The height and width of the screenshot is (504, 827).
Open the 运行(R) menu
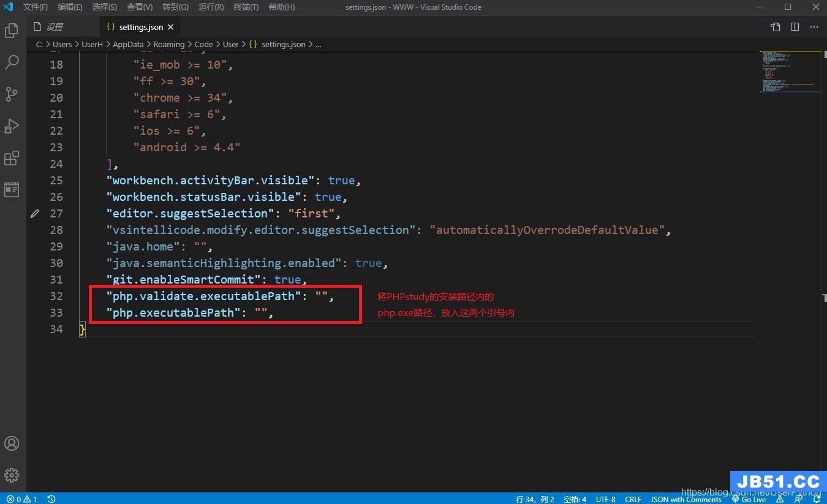[211, 7]
